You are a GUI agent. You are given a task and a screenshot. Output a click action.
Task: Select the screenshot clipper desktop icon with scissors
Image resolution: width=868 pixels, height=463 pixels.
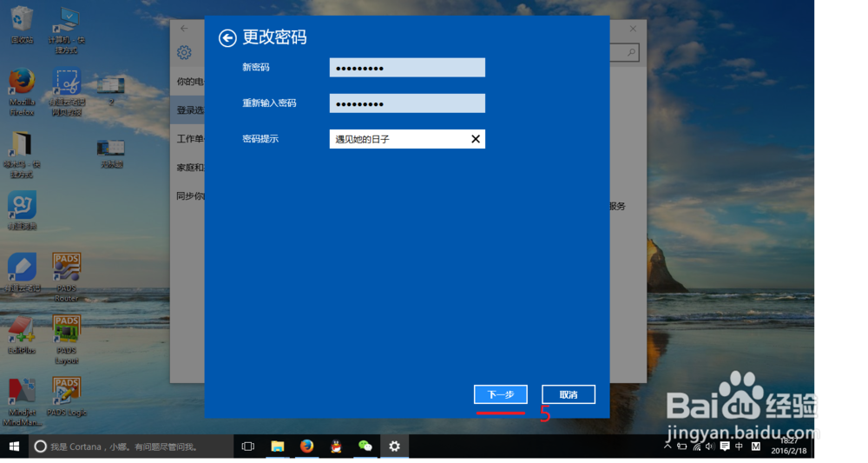click(x=67, y=92)
